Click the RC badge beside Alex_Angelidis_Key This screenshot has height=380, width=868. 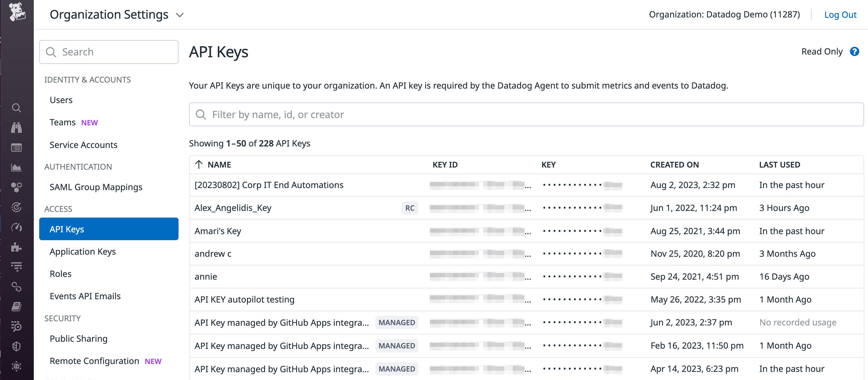(x=409, y=208)
